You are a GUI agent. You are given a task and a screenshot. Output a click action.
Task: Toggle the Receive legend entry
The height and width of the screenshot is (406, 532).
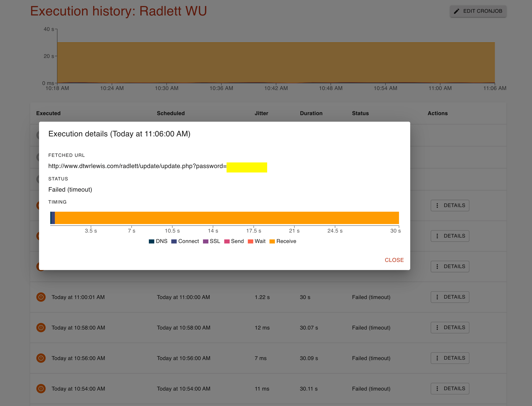tap(283, 241)
